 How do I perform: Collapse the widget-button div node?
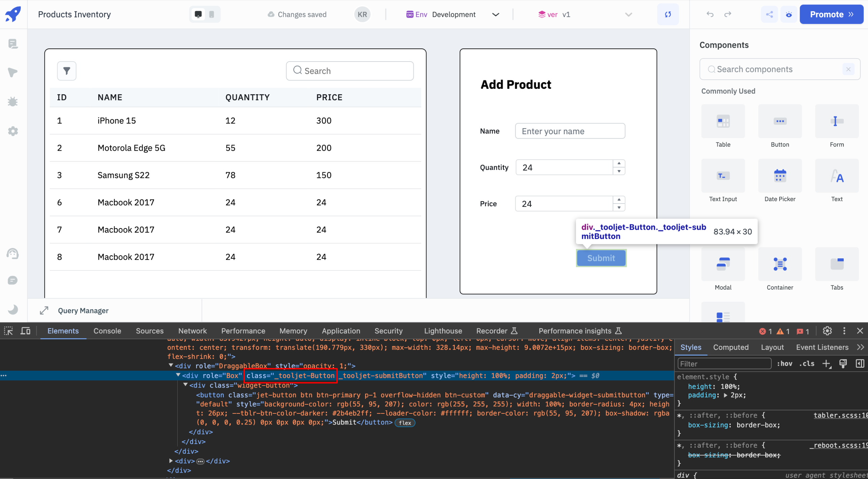coord(185,385)
